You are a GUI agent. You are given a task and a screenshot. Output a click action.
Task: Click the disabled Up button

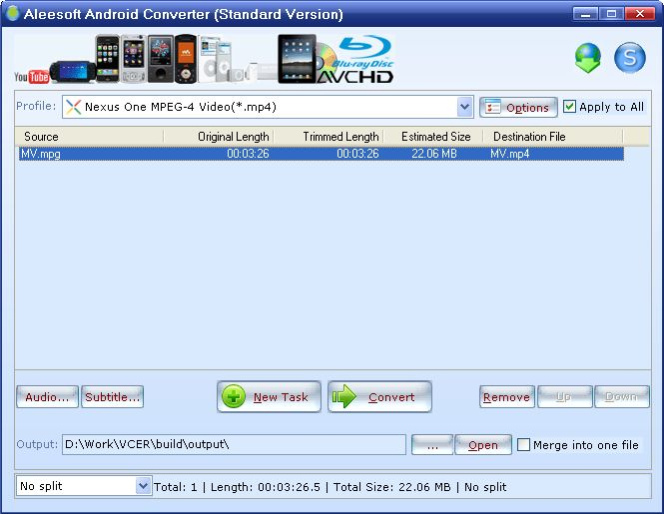(x=564, y=397)
